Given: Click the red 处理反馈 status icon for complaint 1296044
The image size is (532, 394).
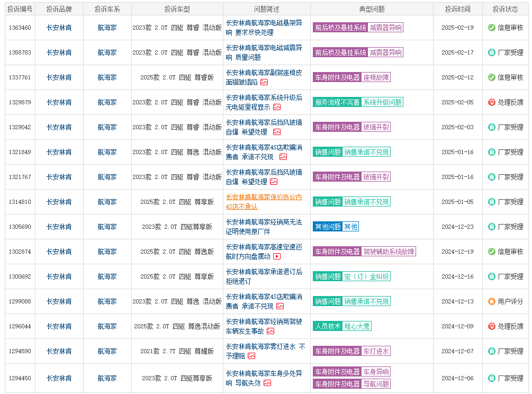Looking at the screenshot, I should pos(492,326).
